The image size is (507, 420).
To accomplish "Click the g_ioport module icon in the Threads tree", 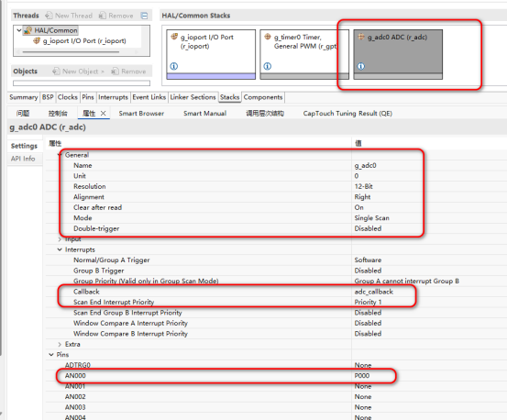I will 37,40.
